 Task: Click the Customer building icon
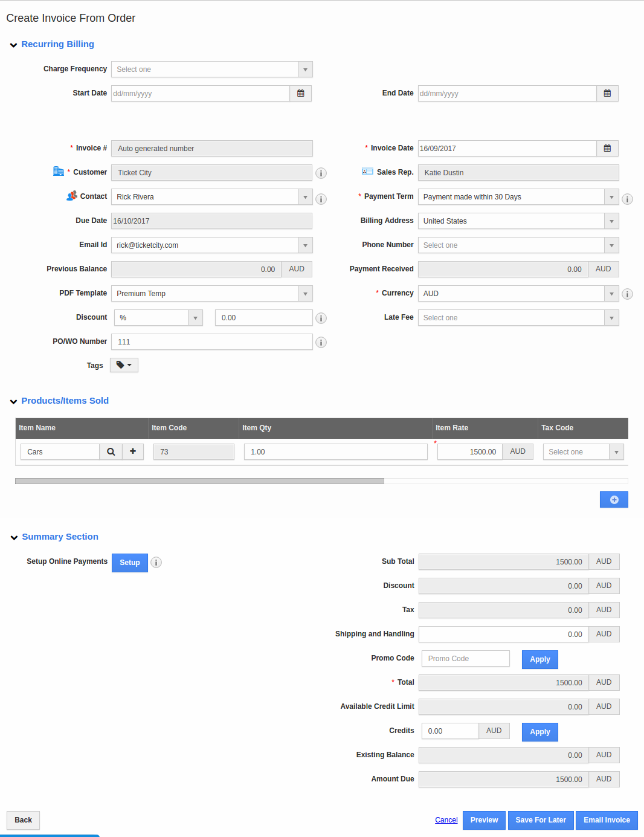point(59,172)
